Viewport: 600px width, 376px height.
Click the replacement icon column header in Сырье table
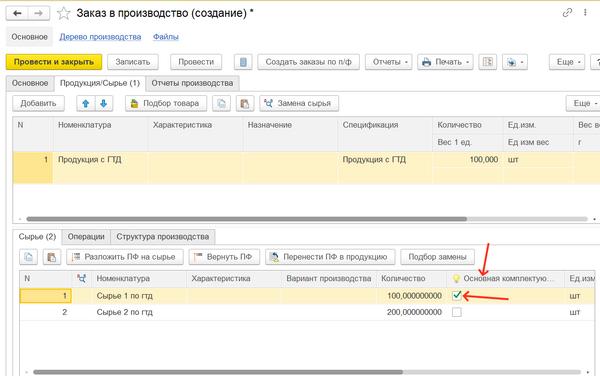(82, 278)
